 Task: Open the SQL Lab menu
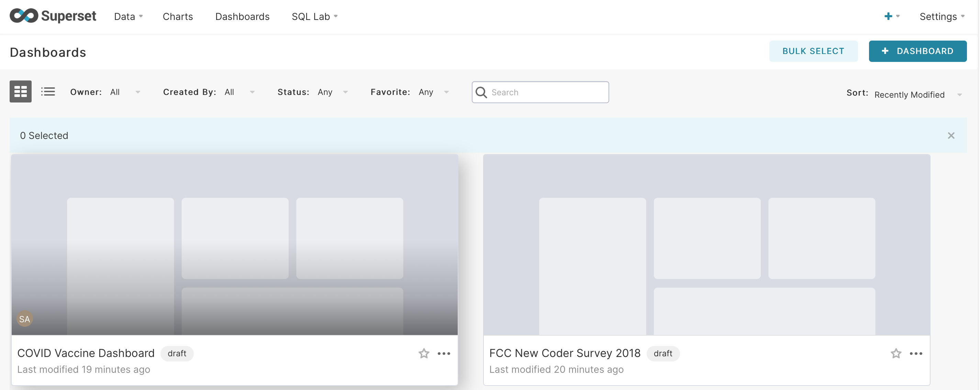pos(315,17)
